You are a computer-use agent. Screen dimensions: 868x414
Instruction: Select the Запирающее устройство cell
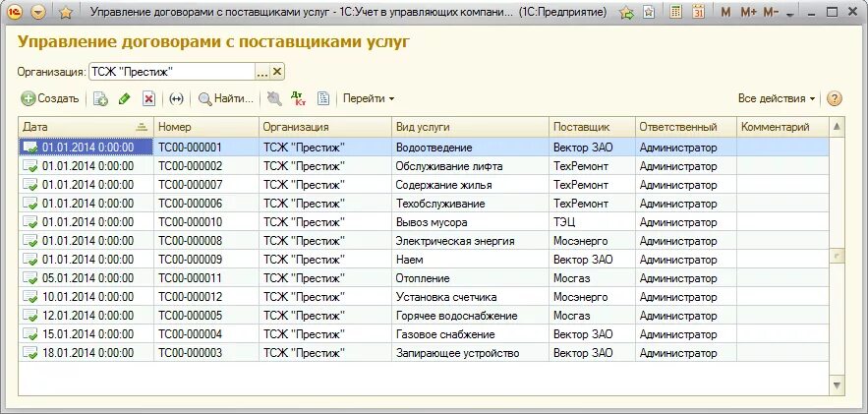[x=470, y=353]
